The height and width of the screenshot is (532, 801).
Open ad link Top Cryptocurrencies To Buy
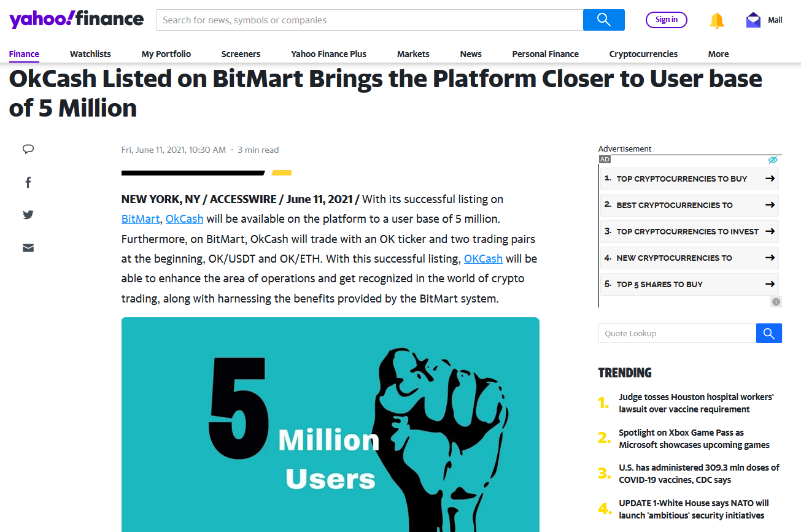682,179
